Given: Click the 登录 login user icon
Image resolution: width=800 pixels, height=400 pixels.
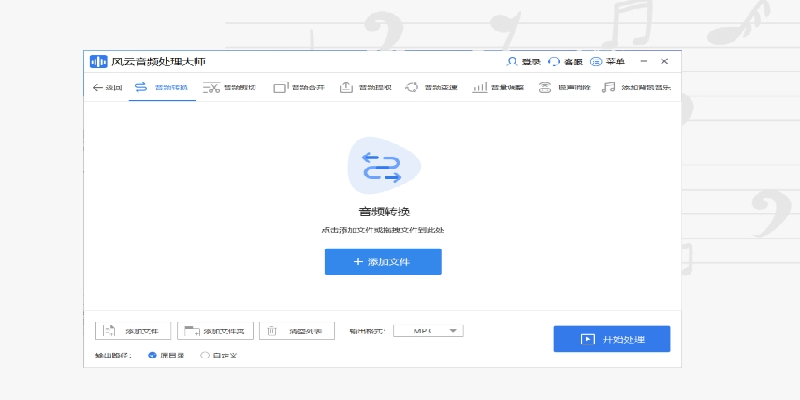Looking at the screenshot, I should pyautogui.click(x=512, y=62).
